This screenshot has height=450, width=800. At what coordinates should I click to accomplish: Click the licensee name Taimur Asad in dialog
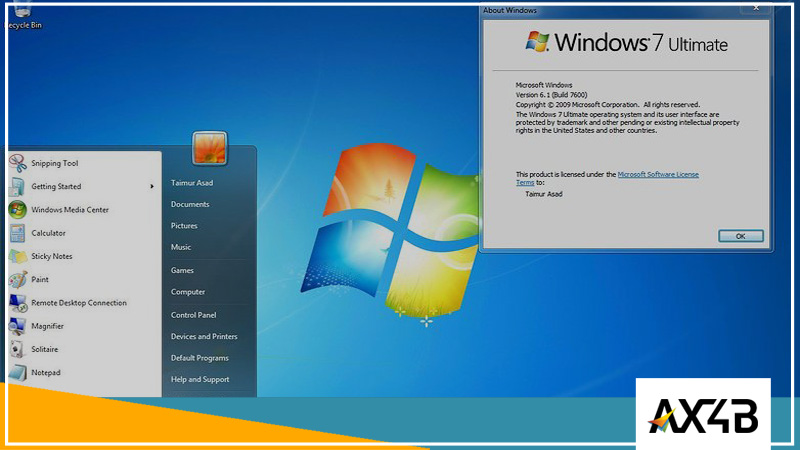click(544, 194)
